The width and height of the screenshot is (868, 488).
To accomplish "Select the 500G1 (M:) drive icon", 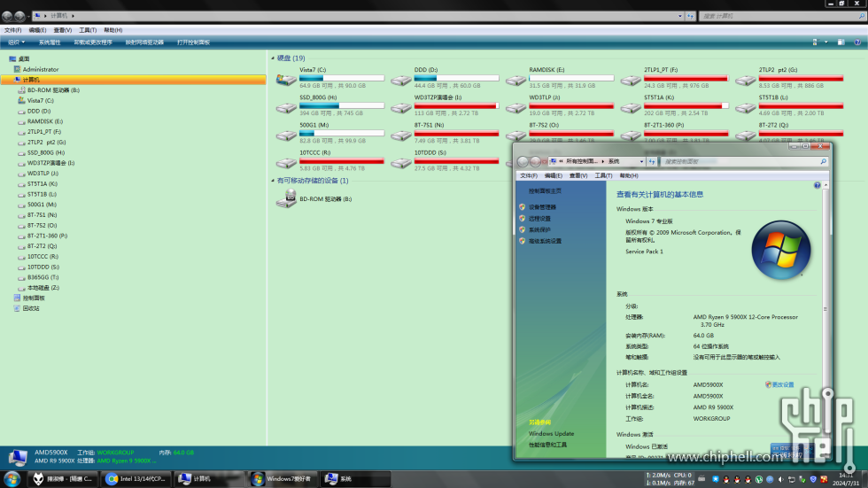I will [286, 135].
